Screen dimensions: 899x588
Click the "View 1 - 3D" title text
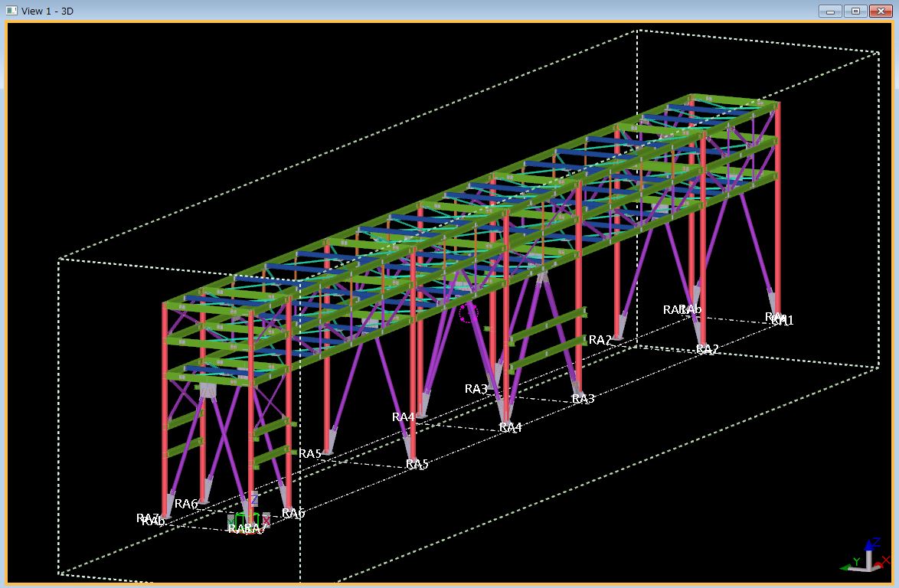(x=47, y=11)
